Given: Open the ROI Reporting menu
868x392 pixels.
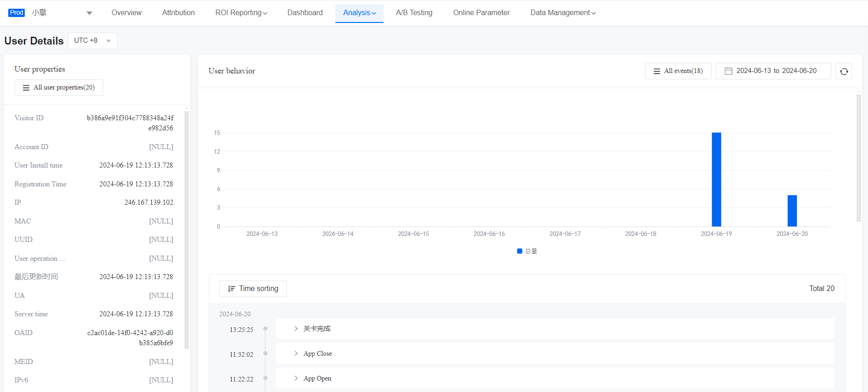Looking at the screenshot, I should click(241, 13).
